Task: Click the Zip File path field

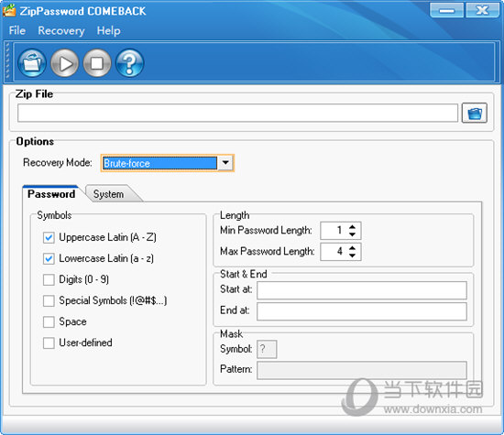Action: (x=237, y=113)
